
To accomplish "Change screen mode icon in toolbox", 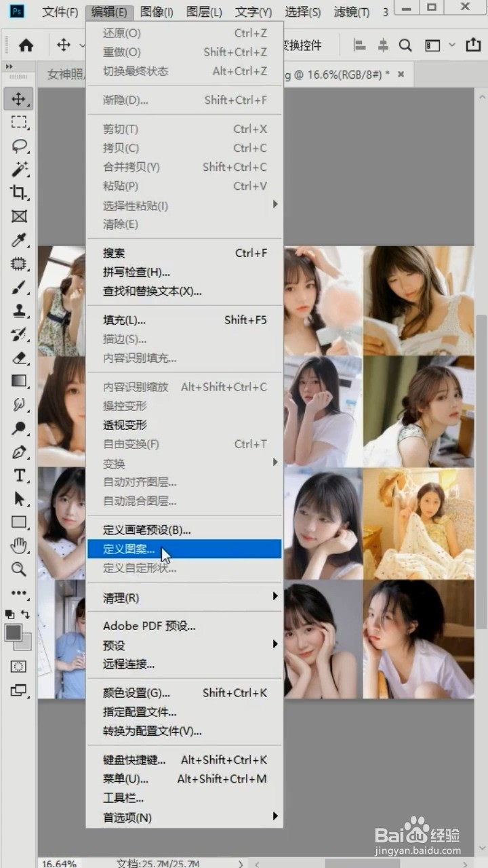I will click(x=18, y=690).
